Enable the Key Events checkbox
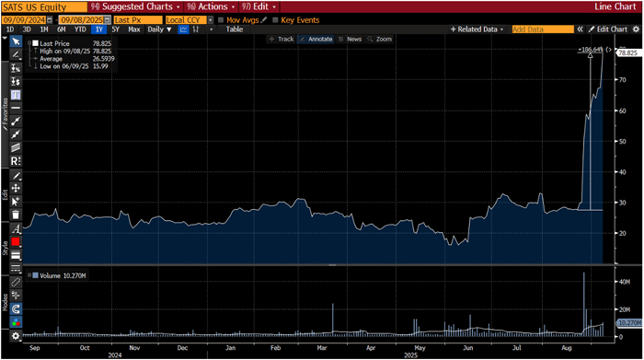Image resolution: width=644 pixels, height=360 pixels. [275, 19]
